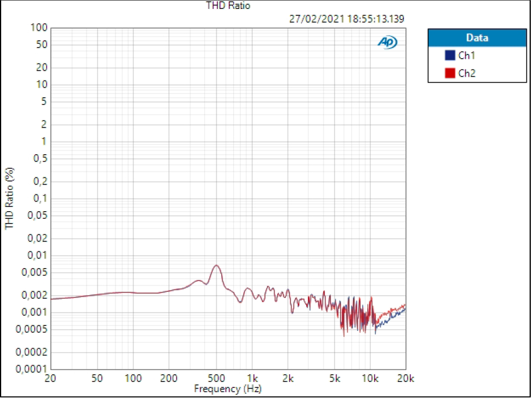This screenshot has width=532, height=398.
Task: Click the 0,5 label on the THD axis
Action: pyautogui.click(x=41, y=158)
